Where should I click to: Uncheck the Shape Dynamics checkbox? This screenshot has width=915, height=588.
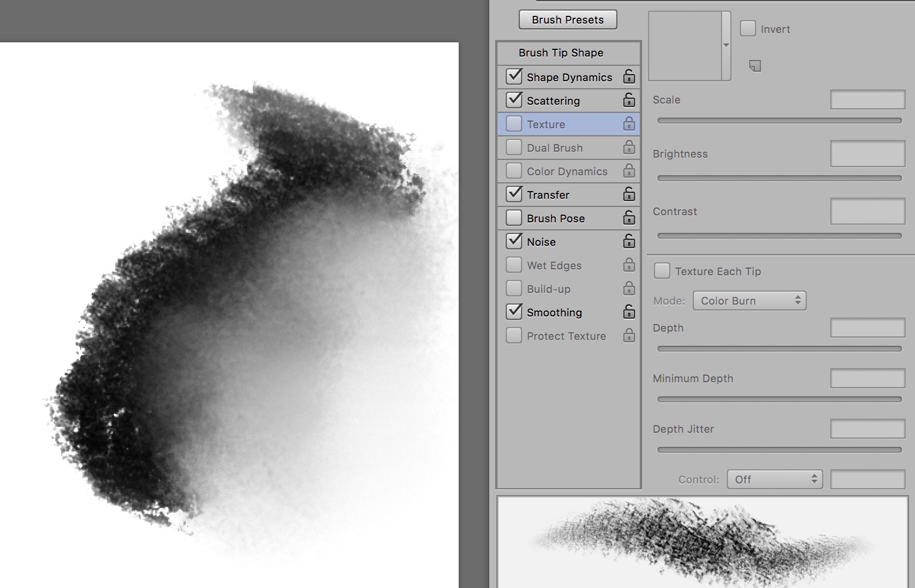(x=514, y=76)
